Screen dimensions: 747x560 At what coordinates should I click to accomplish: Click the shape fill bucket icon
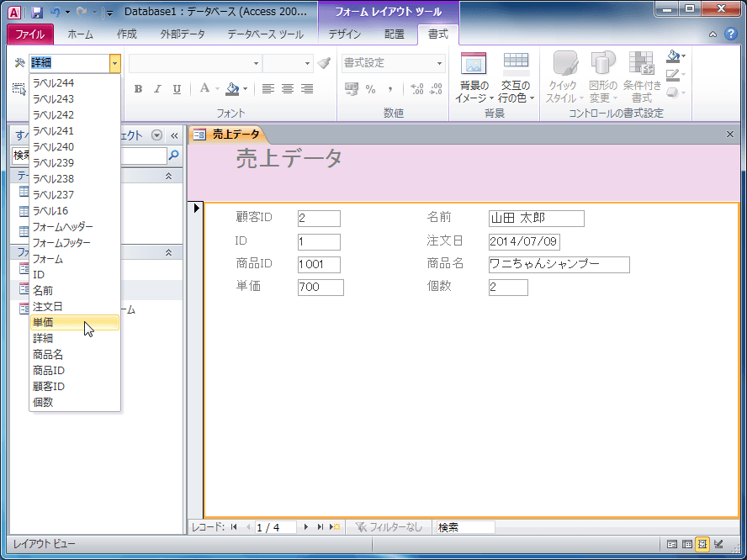673,56
